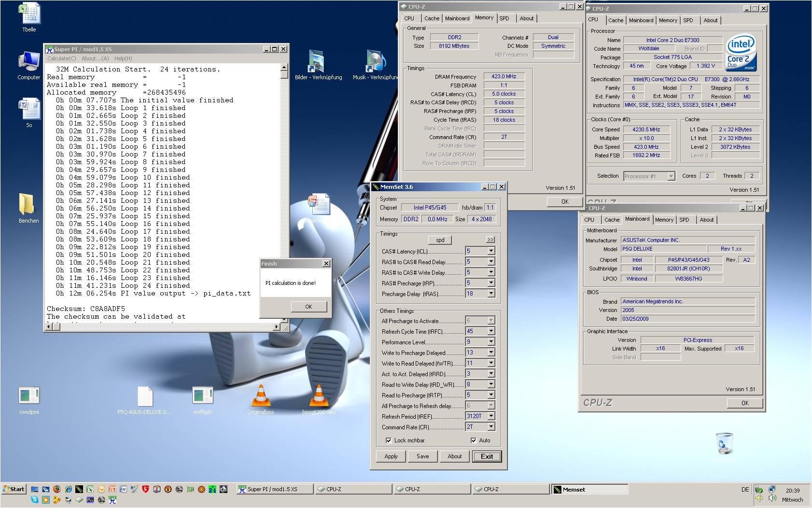Image resolution: width=812 pixels, height=508 pixels.
Task: Click the Apply button in MemSet
Action: pyautogui.click(x=391, y=456)
